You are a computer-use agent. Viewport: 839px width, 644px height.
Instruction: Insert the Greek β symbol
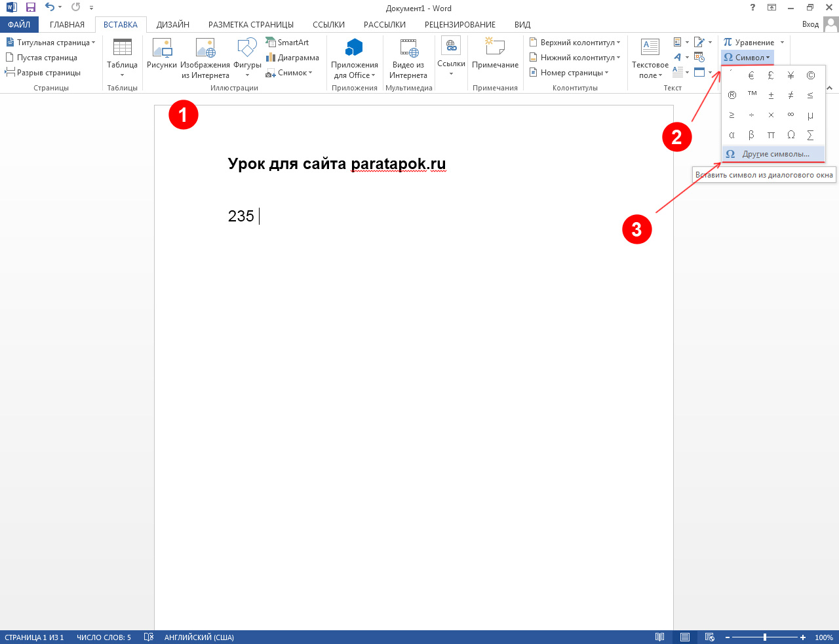point(751,135)
